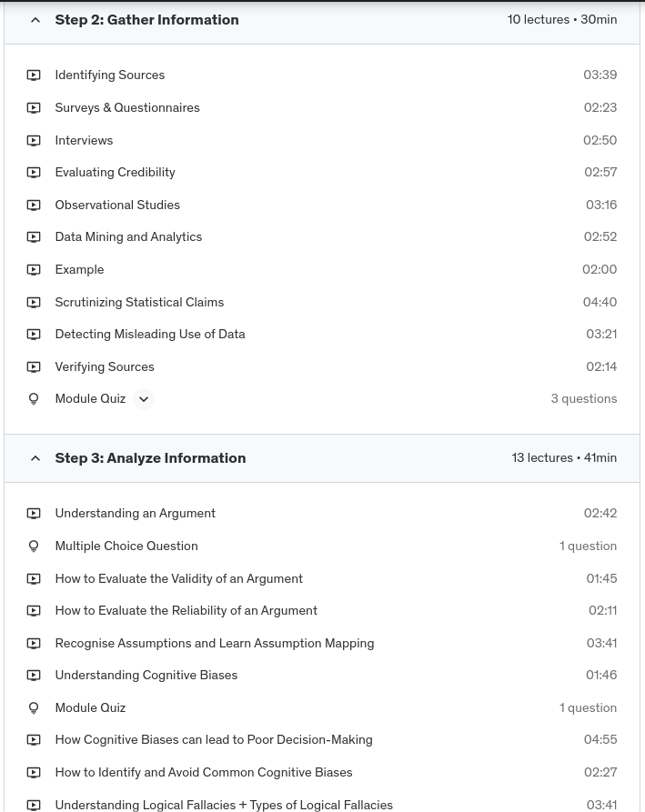This screenshot has height=812, width=645.
Task: Select Data Mining and Analytics lecture
Action: coord(128,237)
